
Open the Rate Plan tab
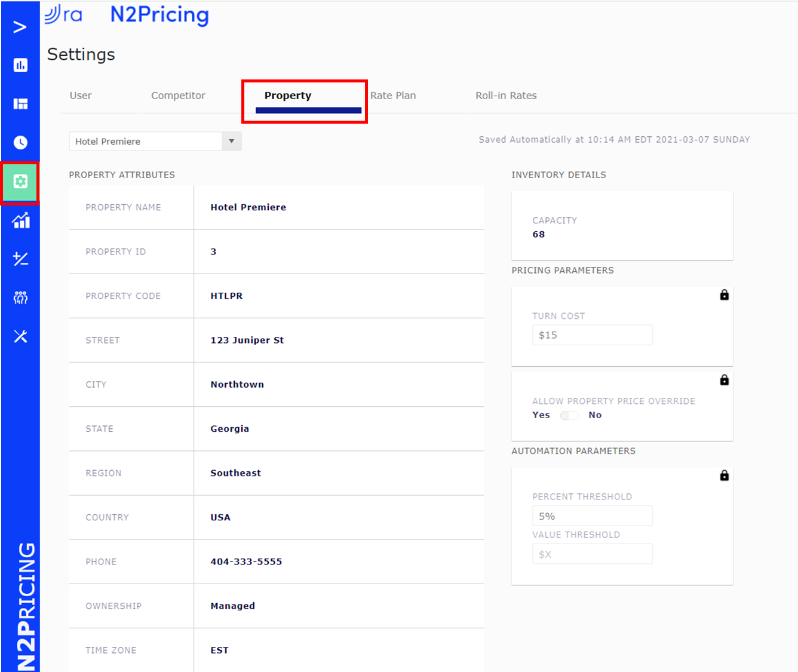393,95
